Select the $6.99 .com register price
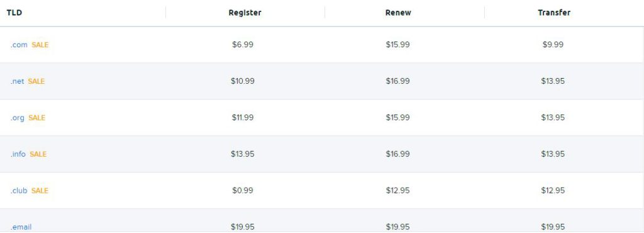644x233 pixels. 243,45
